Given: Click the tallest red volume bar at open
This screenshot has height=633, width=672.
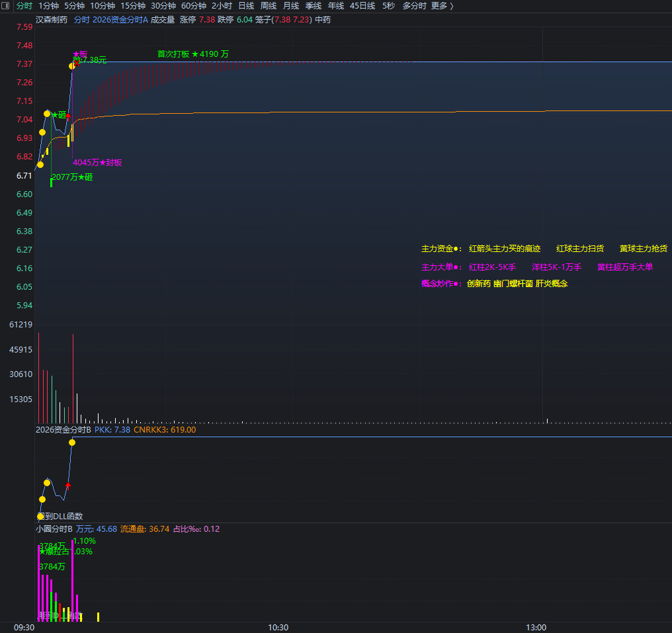Looking at the screenshot, I should (38, 378).
